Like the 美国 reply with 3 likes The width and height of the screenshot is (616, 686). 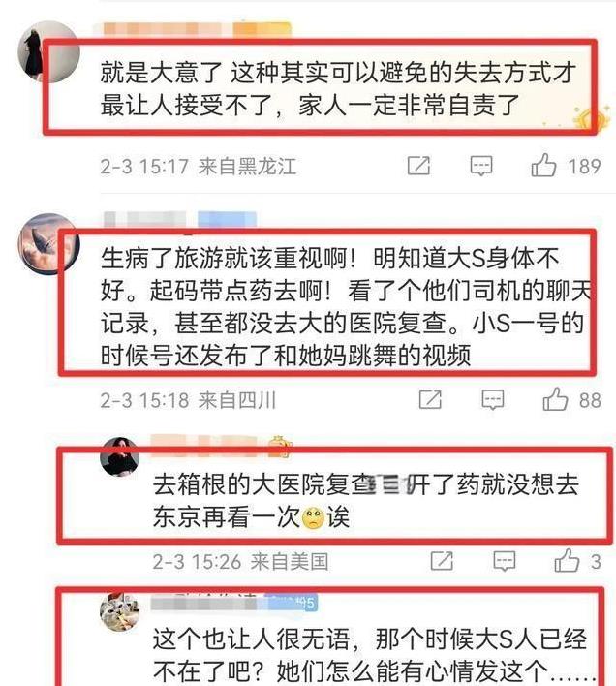pos(567,561)
